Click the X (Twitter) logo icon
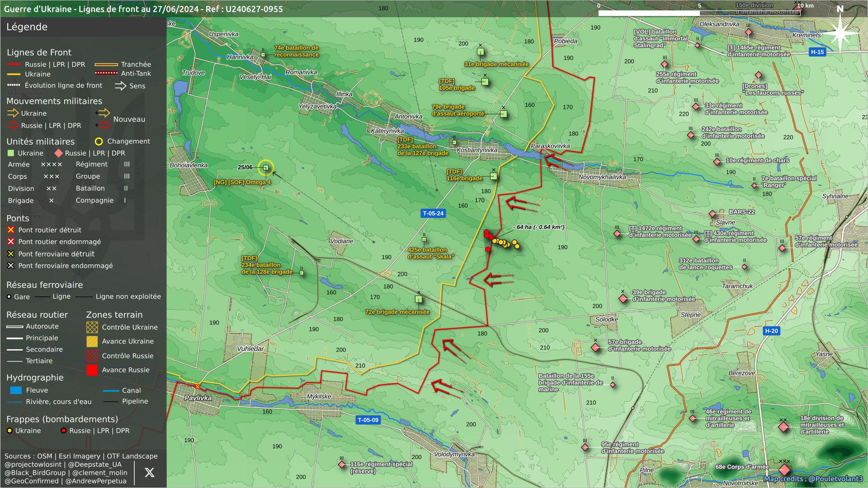Viewport: 868px width, 488px height. [x=149, y=473]
